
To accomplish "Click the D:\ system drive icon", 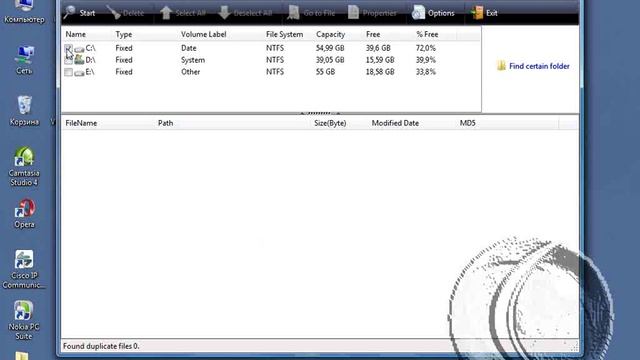I will [79, 60].
